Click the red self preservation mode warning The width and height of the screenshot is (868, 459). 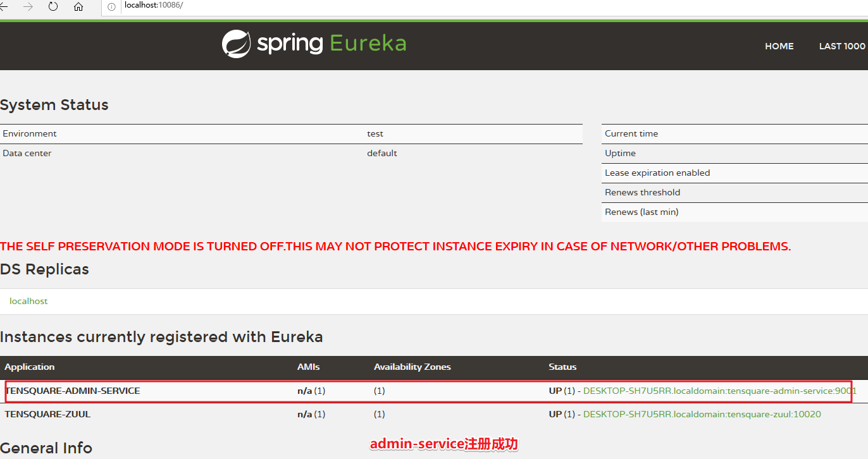pyautogui.click(x=395, y=247)
